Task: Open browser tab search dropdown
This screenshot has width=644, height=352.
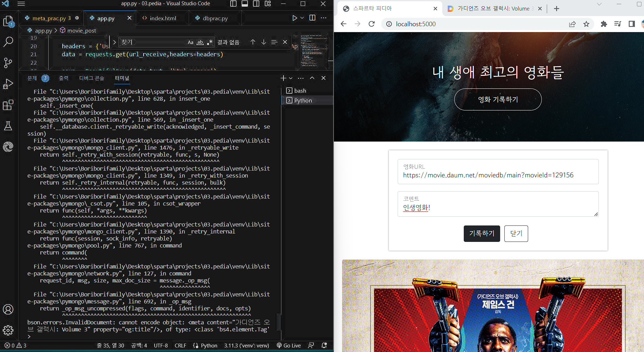Action: [599, 4]
